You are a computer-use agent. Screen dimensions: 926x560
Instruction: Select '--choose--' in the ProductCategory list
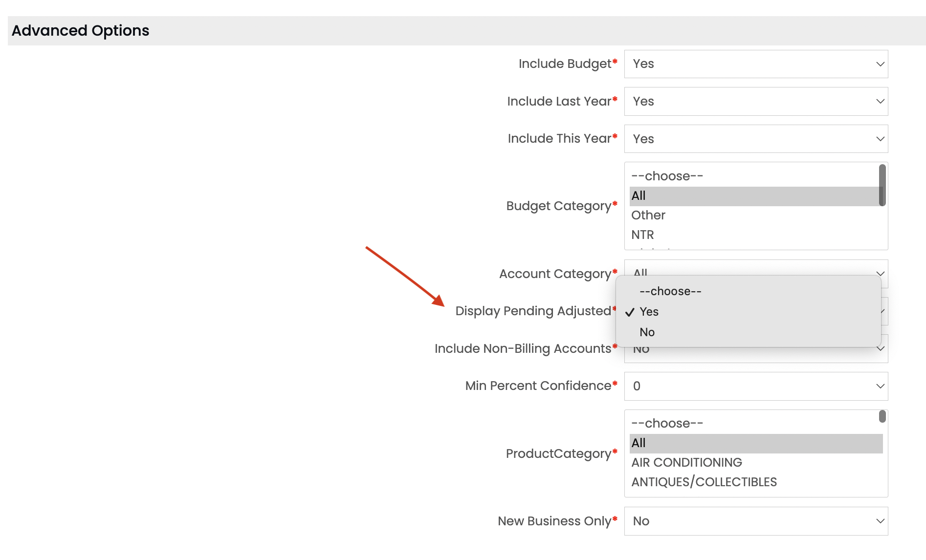click(756, 423)
